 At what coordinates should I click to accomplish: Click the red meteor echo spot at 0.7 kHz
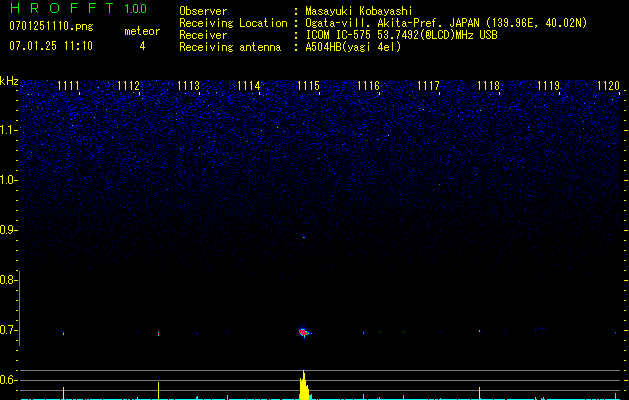(303, 331)
